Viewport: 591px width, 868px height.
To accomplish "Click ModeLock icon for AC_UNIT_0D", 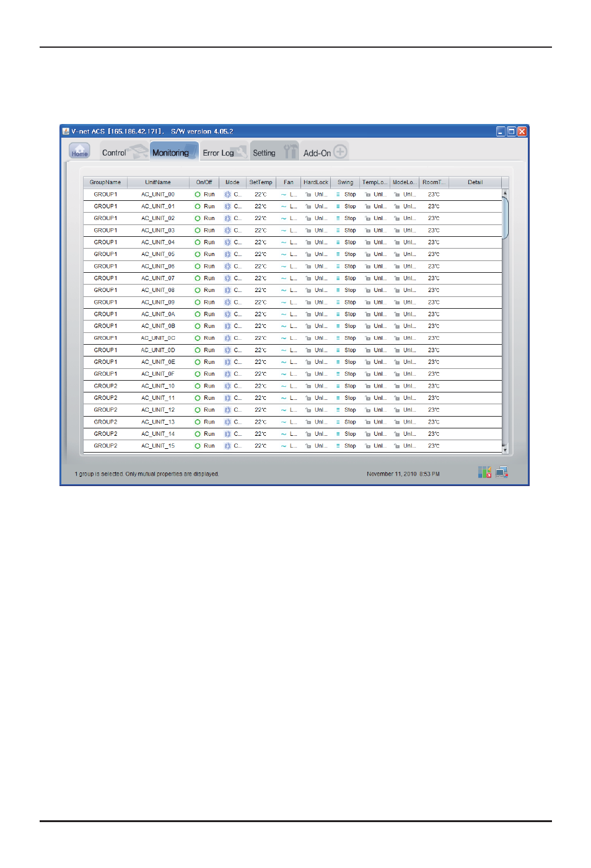I will tap(397, 350).
